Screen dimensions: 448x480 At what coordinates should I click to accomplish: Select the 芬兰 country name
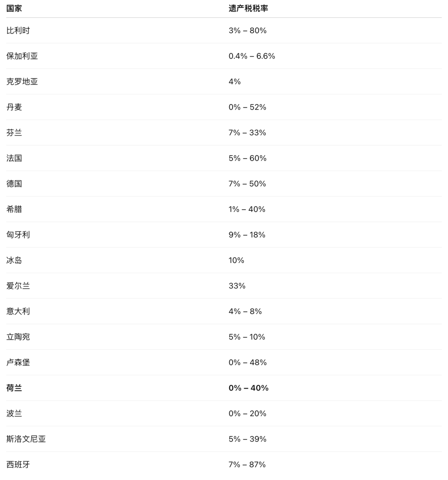(x=14, y=132)
